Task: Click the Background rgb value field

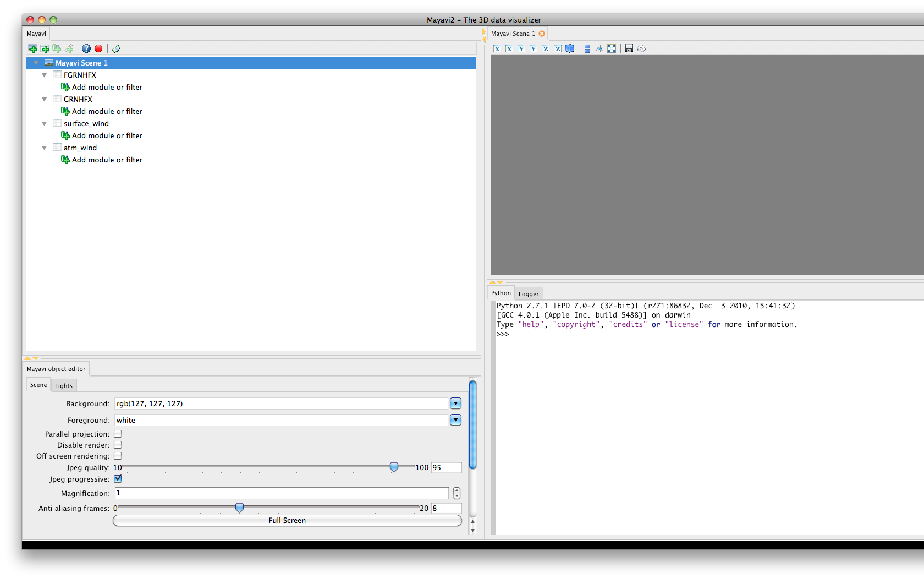Action: click(282, 403)
